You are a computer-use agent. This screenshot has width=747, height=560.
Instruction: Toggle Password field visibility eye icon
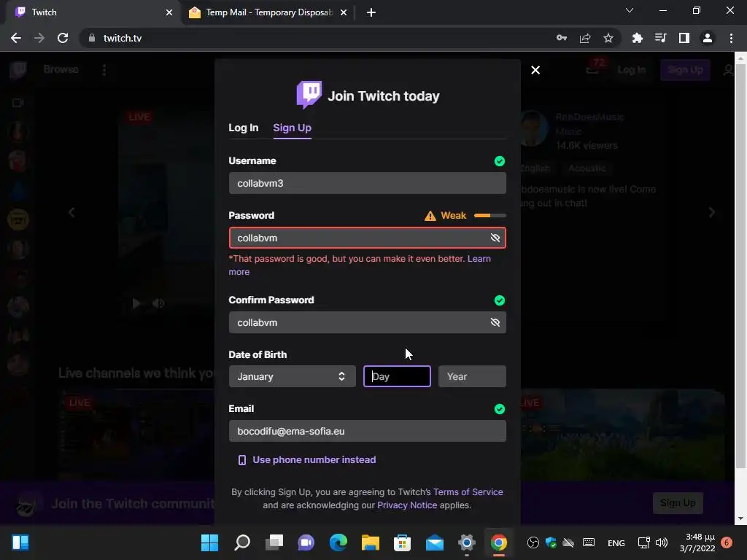495,238
